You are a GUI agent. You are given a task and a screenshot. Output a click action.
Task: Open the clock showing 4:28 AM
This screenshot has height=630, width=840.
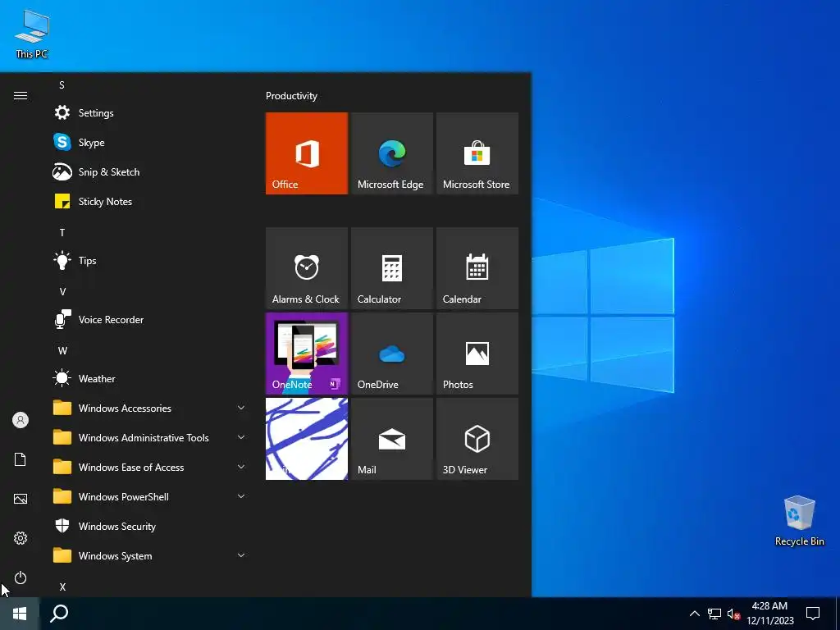tap(769, 614)
